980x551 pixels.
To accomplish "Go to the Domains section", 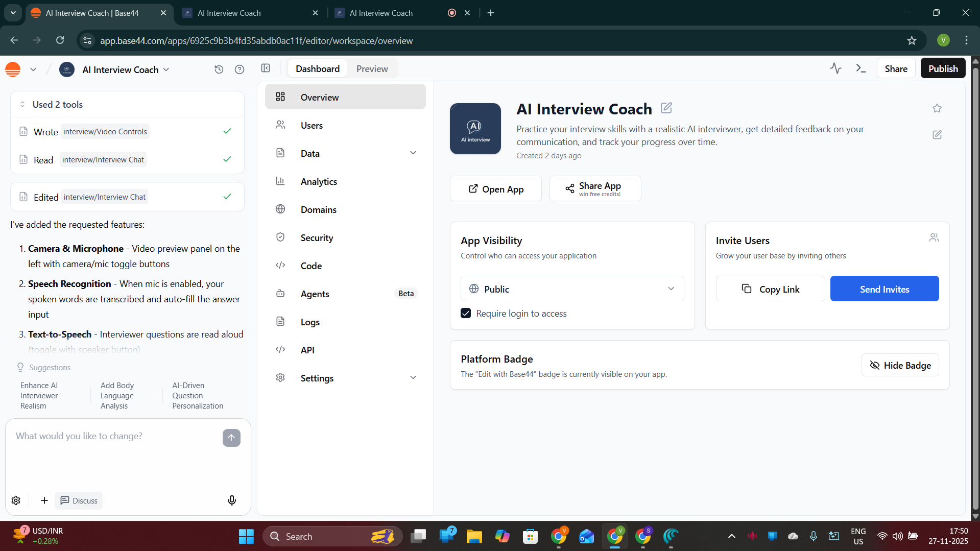I will [x=345, y=210].
